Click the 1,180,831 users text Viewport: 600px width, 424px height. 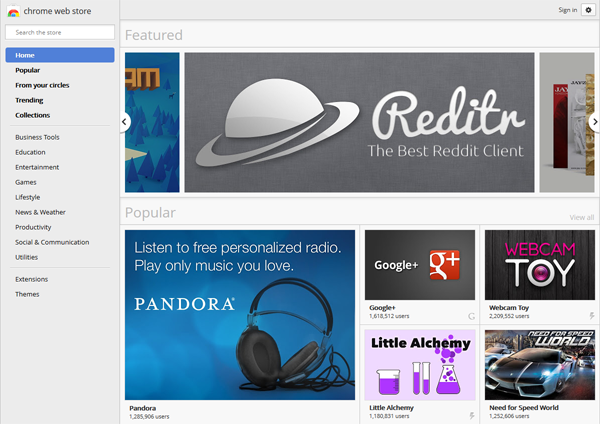[x=389, y=416]
